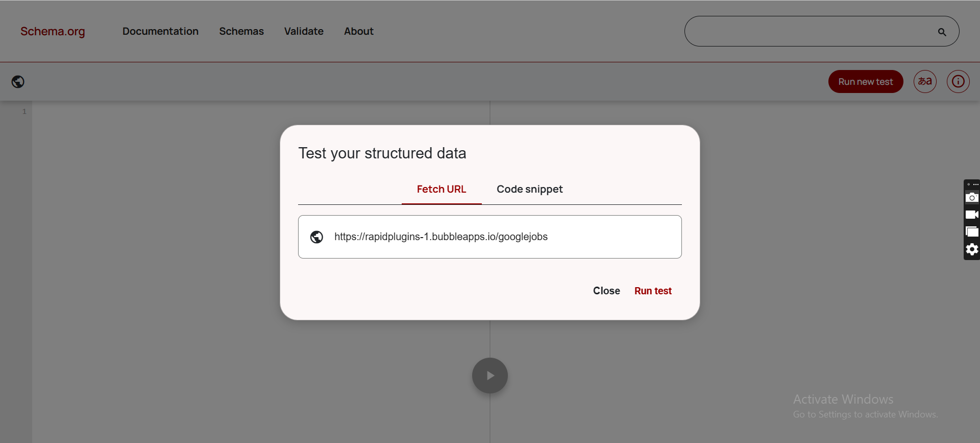The width and height of the screenshot is (980, 443).
Task: Click the info circle icon
Action: pyautogui.click(x=958, y=82)
